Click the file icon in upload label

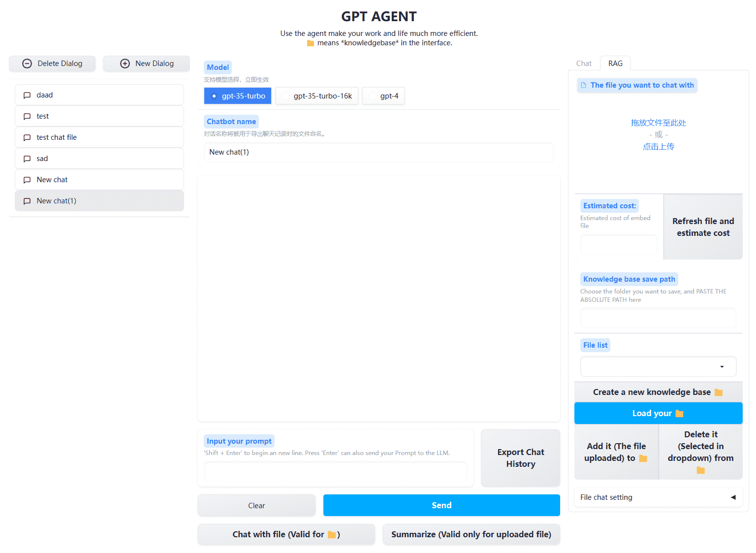click(x=584, y=85)
